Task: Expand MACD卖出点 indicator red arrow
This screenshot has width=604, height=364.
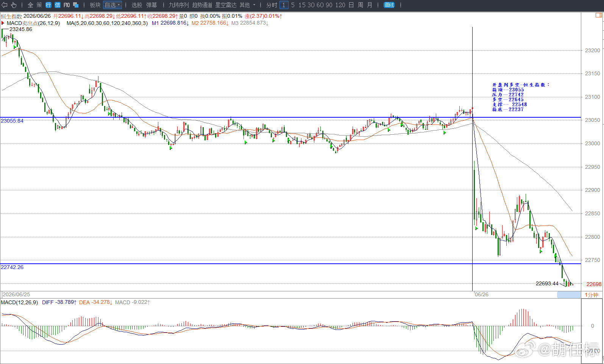Action: 3,23
